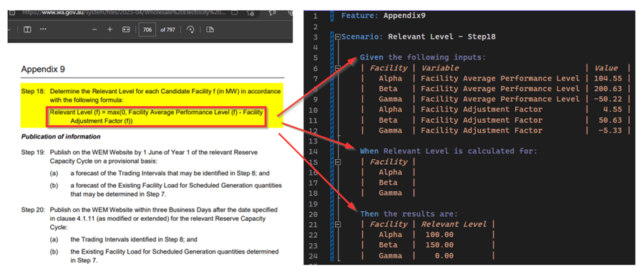The height and width of the screenshot is (273, 644).
Task: Click the 'Variable' column header
Action: coord(439,68)
